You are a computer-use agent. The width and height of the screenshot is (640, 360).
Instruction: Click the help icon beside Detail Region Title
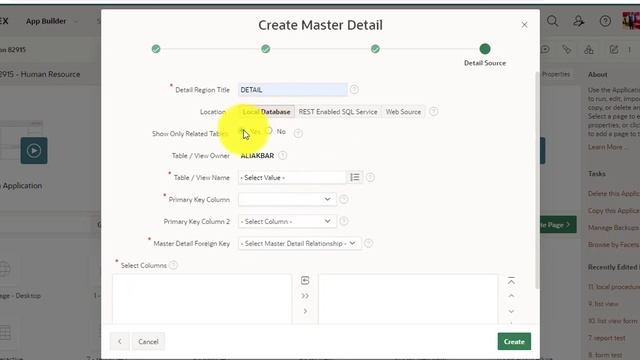[354, 89]
